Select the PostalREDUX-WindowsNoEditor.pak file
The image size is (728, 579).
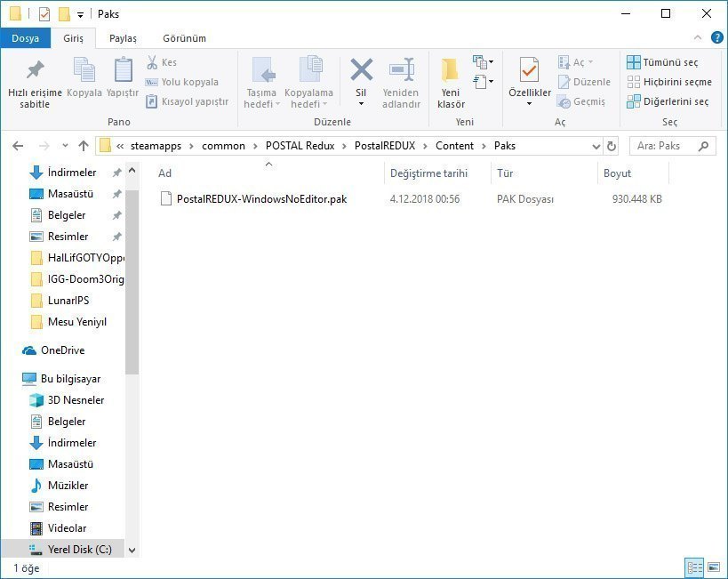point(261,199)
